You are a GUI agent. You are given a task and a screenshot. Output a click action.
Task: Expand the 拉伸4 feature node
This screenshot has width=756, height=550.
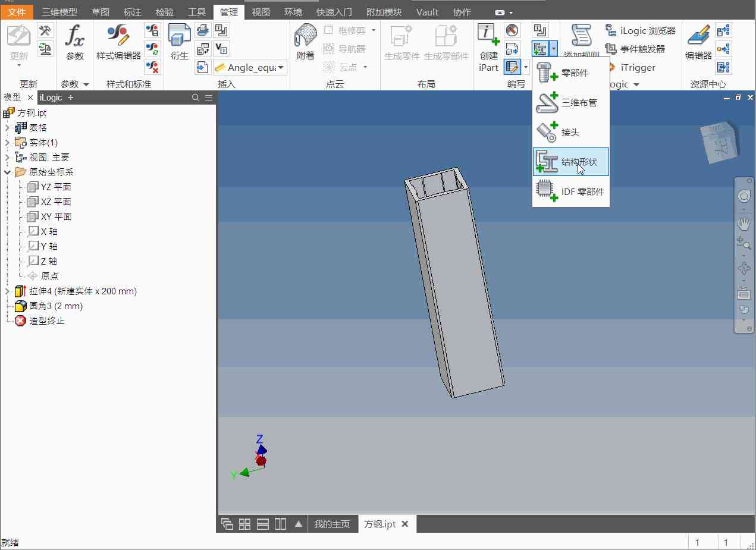coord(7,291)
